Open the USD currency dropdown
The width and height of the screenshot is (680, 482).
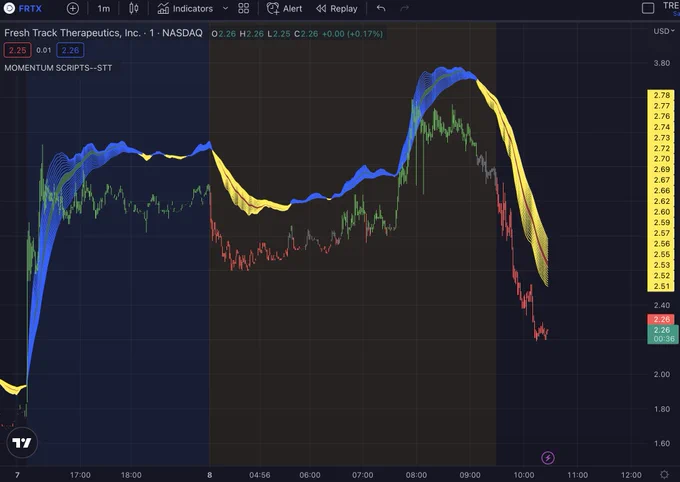pyautogui.click(x=664, y=31)
